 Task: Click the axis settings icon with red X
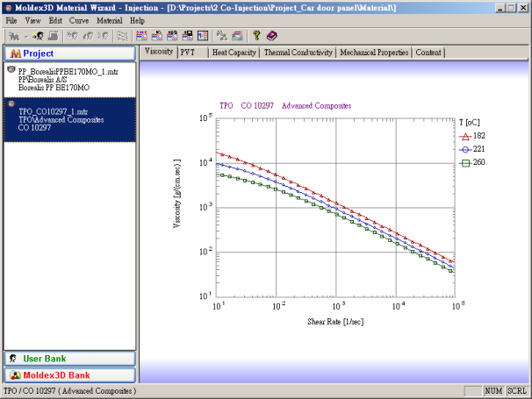coord(203,36)
